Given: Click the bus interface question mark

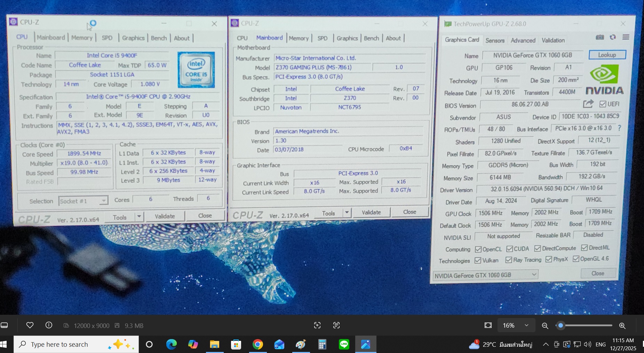Looking at the screenshot, I should pos(619,128).
